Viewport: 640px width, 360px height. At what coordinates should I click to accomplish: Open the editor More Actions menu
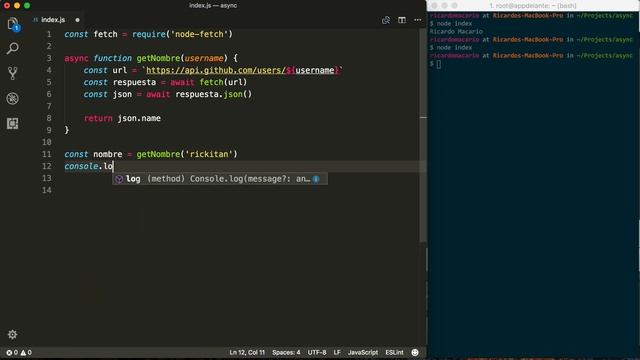(x=418, y=20)
